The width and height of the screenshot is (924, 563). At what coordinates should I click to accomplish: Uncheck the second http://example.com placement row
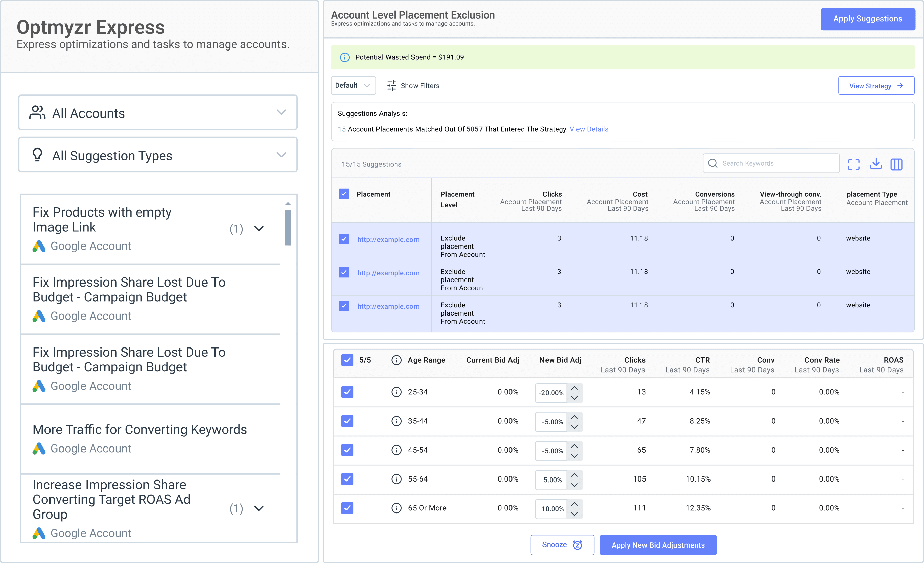[344, 272]
